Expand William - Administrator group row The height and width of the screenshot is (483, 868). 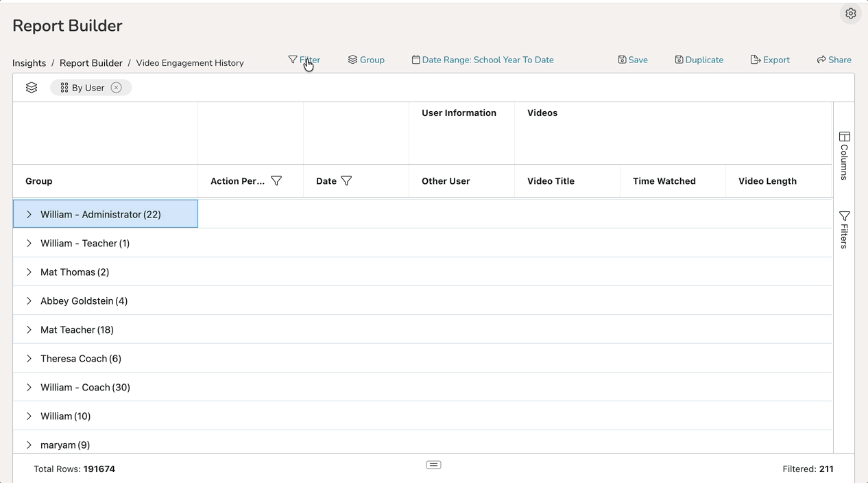point(29,215)
